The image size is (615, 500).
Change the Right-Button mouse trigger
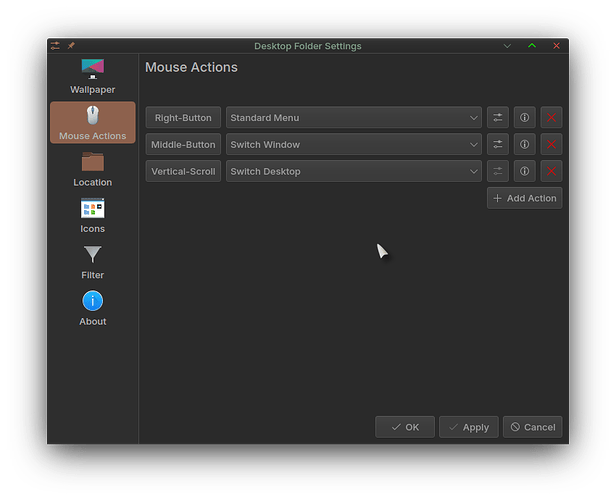tap(183, 118)
